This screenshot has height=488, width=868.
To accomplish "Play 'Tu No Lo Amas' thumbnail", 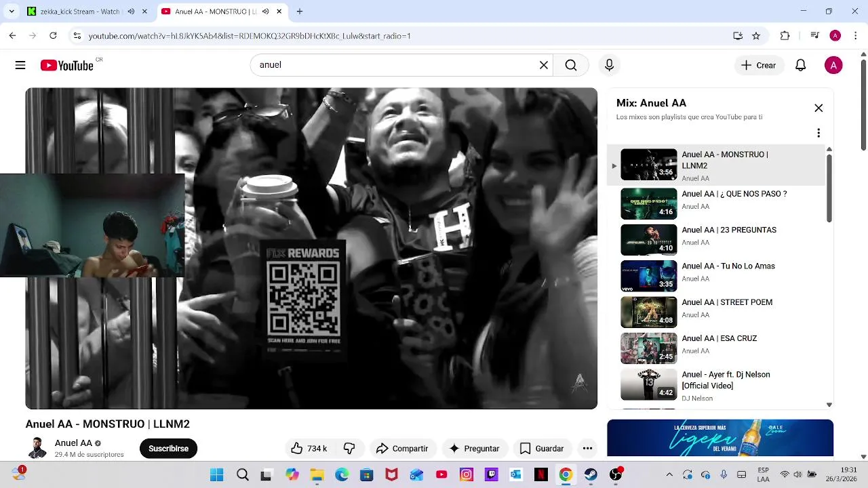I will (x=649, y=276).
